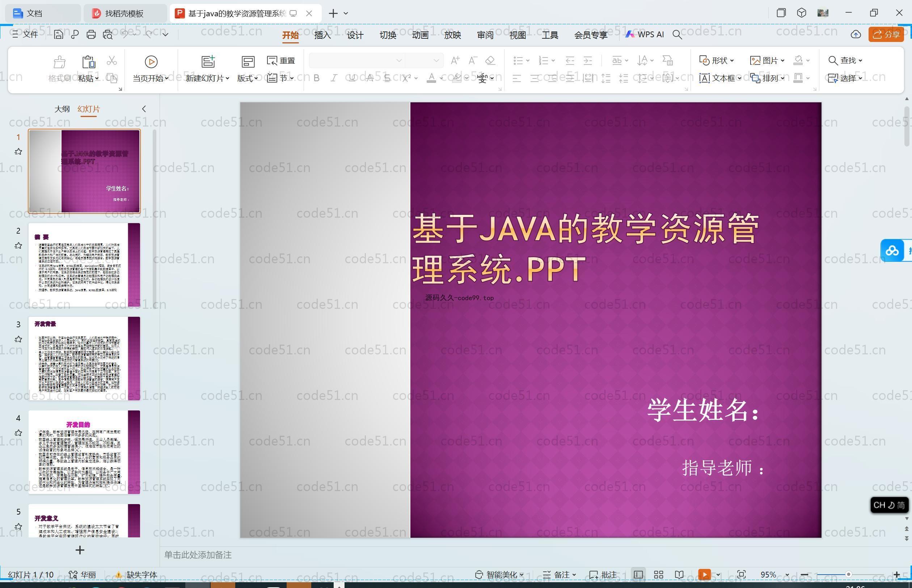Click the text highlight color icon
912x588 pixels.
point(457,78)
